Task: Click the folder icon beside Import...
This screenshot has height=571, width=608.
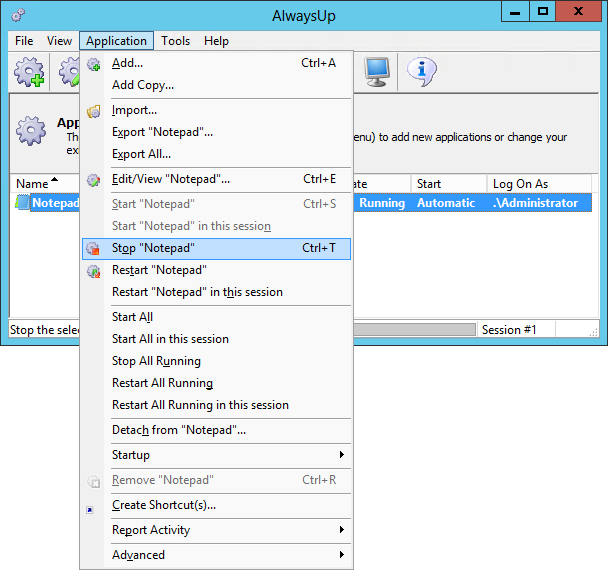Action: [93, 112]
